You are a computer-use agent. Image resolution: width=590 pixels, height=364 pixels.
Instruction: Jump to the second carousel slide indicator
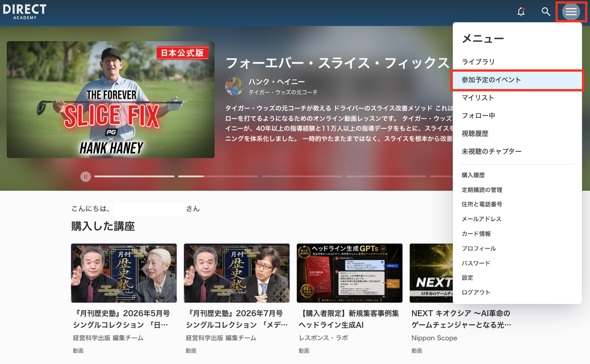point(218,176)
